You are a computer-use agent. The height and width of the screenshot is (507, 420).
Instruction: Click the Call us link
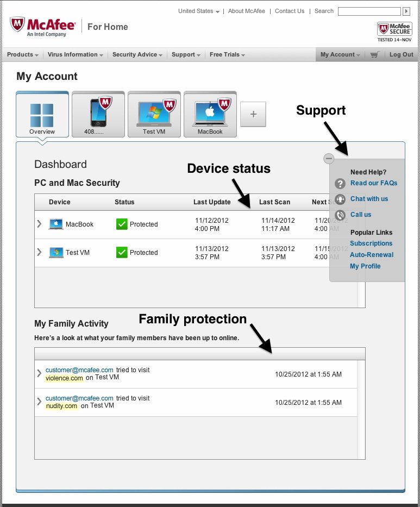coord(361,215)
